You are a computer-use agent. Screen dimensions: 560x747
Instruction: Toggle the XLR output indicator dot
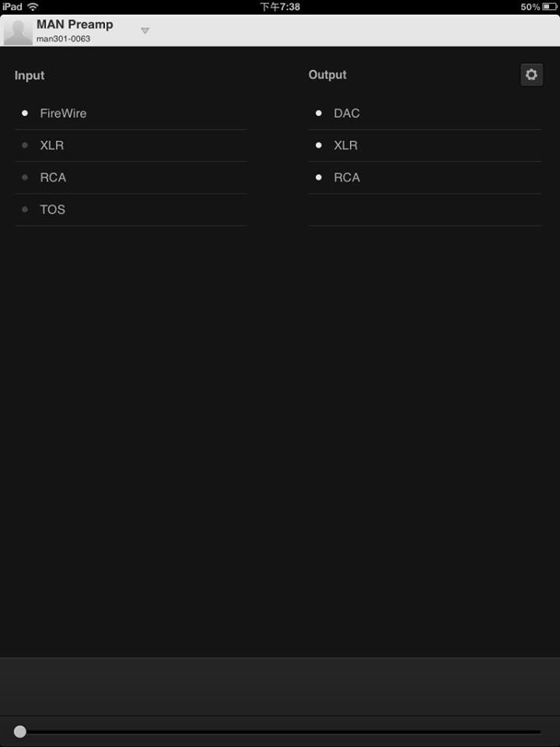pyautogui.click(x=319, y=145)
